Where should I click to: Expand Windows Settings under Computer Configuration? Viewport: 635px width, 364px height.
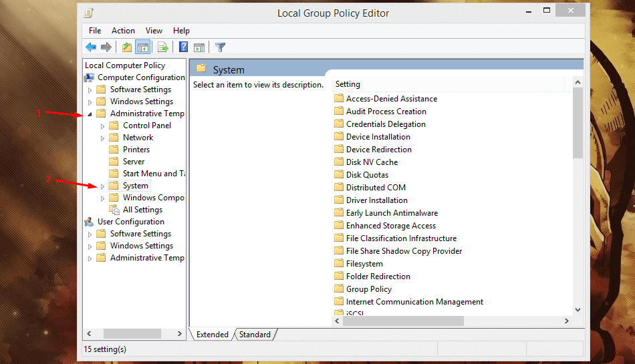90,102
